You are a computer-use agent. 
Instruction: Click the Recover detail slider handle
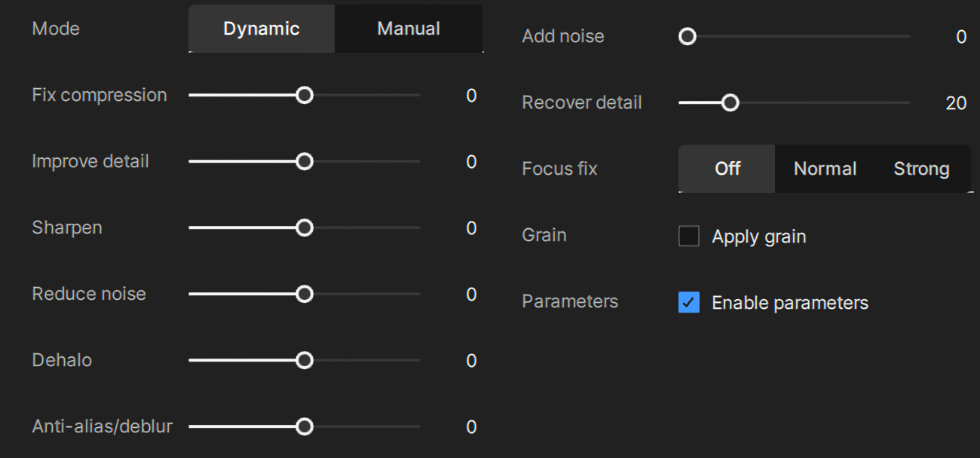730,103
